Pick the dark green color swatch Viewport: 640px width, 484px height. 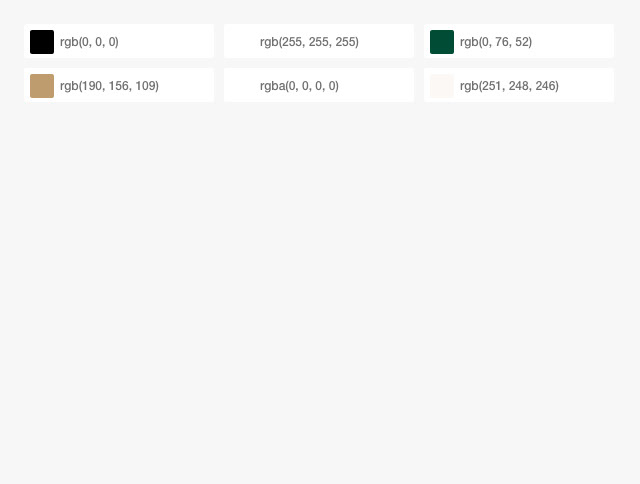[442, 42]
